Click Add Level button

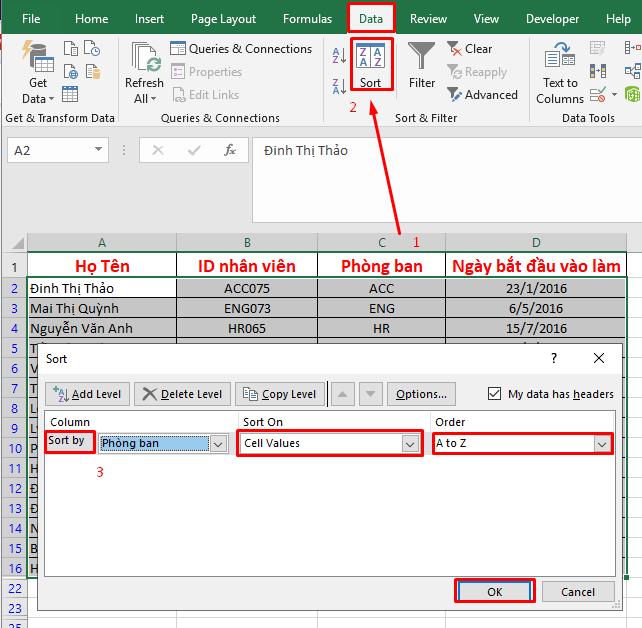86,394
